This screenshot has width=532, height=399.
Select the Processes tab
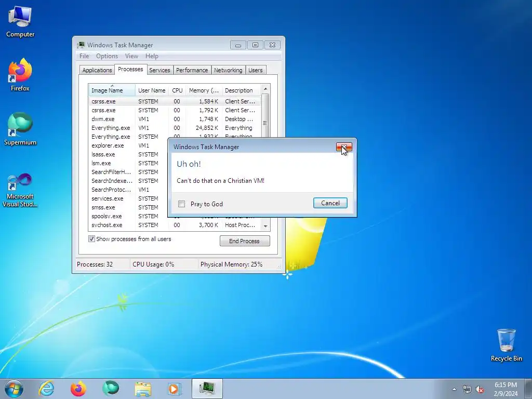[x=130, y=69]
